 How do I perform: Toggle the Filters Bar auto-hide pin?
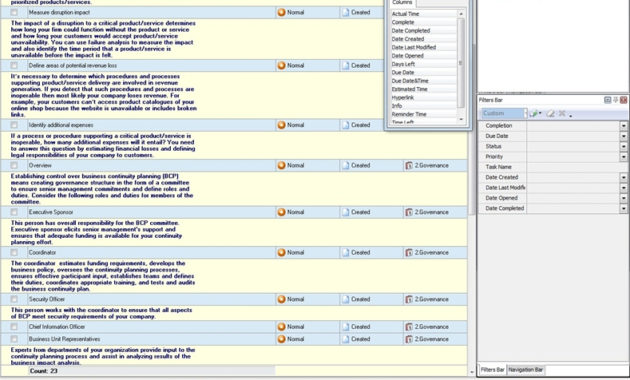(616, 100)
